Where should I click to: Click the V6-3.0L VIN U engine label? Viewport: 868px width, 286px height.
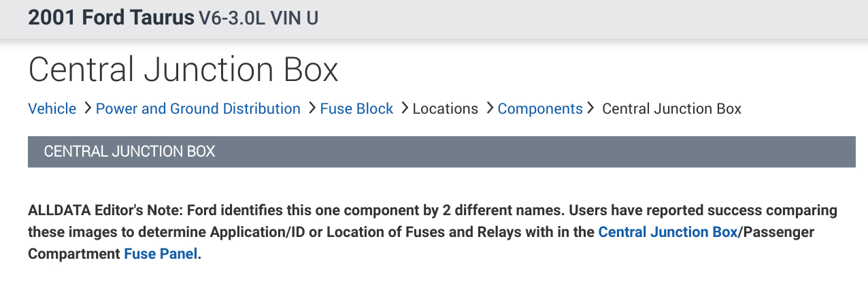259,18
